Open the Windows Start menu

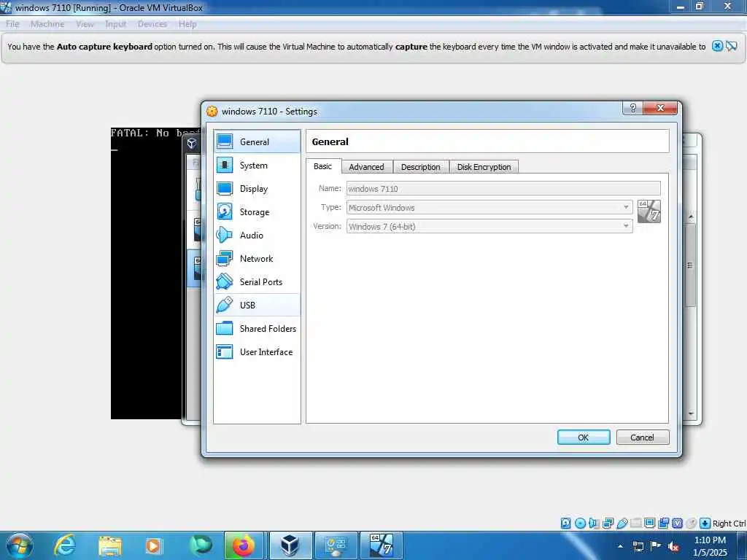pos(20,545)
